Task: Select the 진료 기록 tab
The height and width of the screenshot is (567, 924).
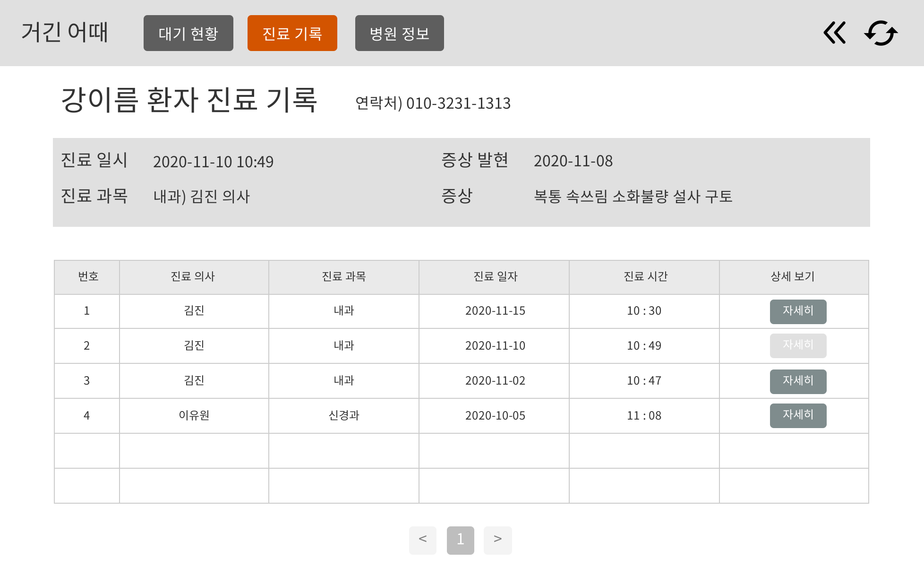Action: 292,33
